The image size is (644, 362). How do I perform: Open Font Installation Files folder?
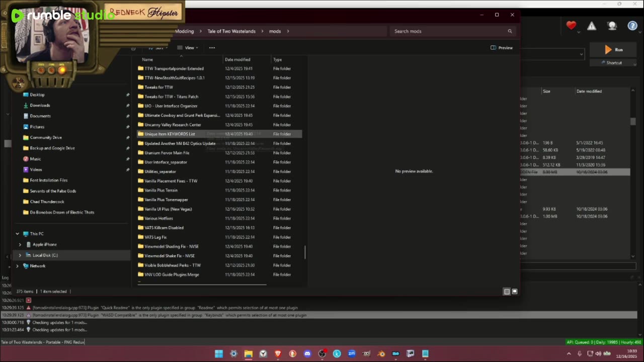pyautogui.click(x=48, y=180)
